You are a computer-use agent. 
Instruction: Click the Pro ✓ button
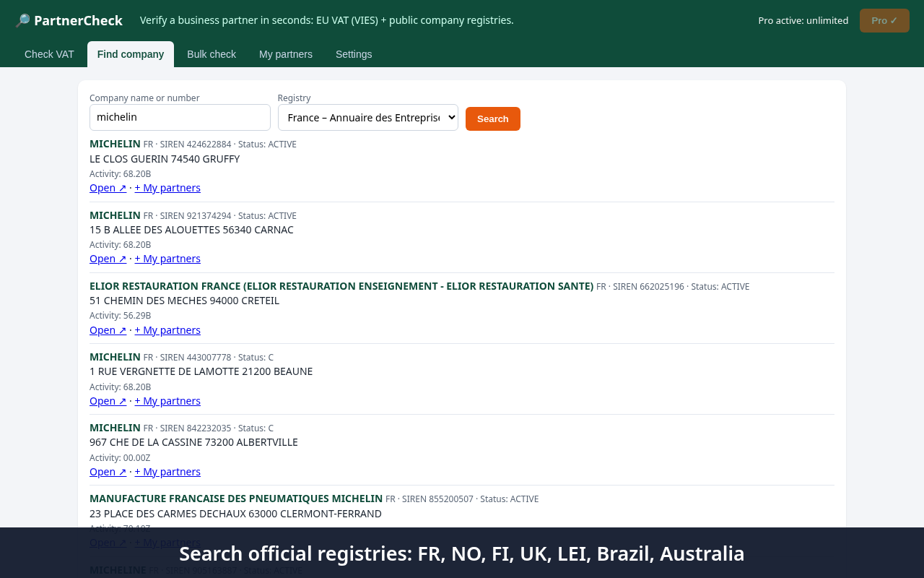(884, 20)
